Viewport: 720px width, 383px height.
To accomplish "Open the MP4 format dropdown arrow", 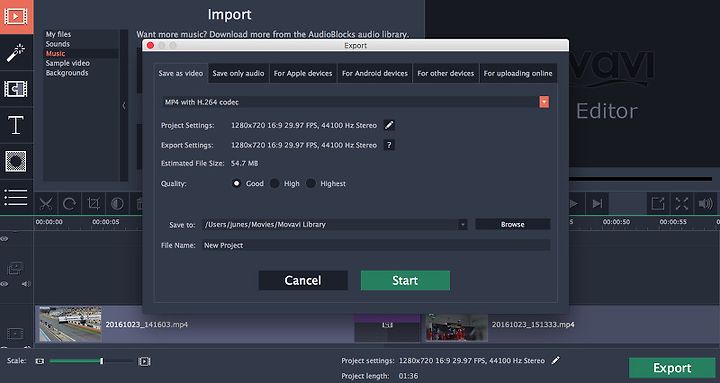I will tap(544, 102).
